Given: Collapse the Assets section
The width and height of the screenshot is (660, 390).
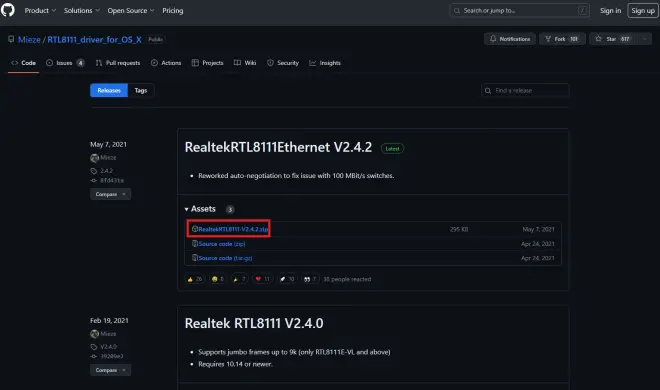Looking at the screenshot, I should 200,209.
